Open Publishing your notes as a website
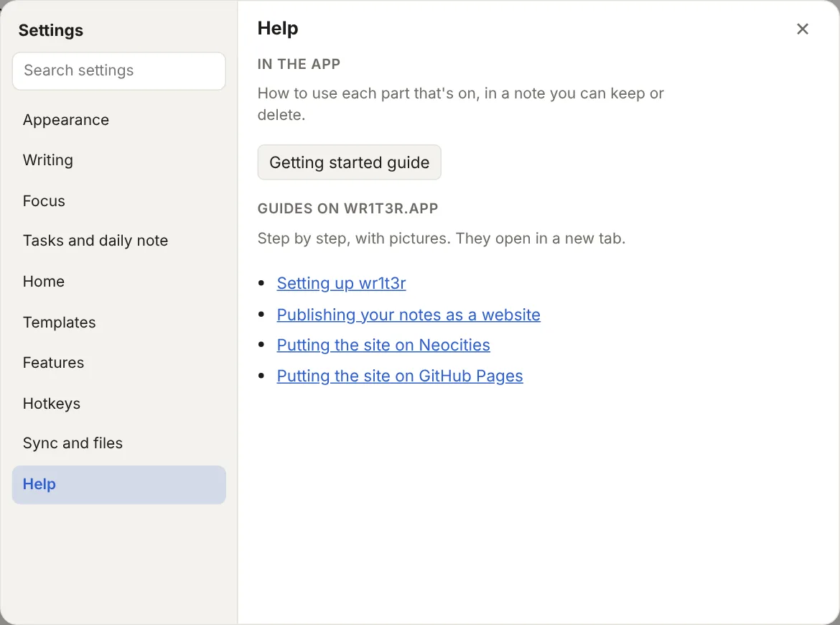The image size is (840, 625). pyautogui.click(x=409, y=315)
